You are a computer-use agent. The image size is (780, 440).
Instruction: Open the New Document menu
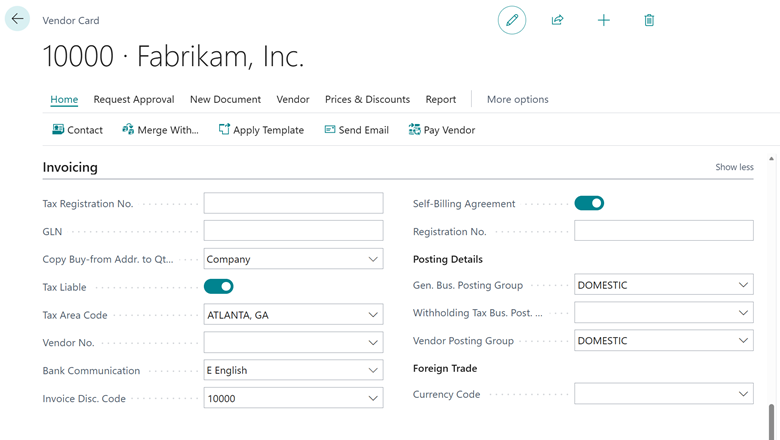pos(225,99)
